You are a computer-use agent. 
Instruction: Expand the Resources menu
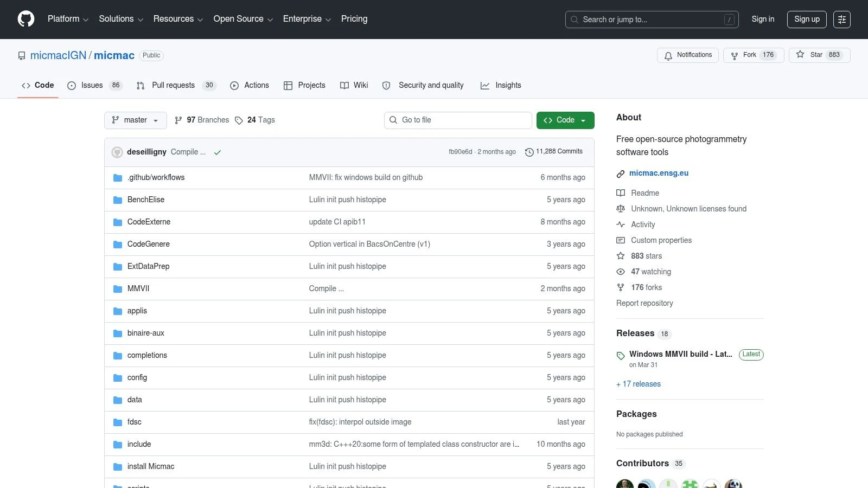178,19
